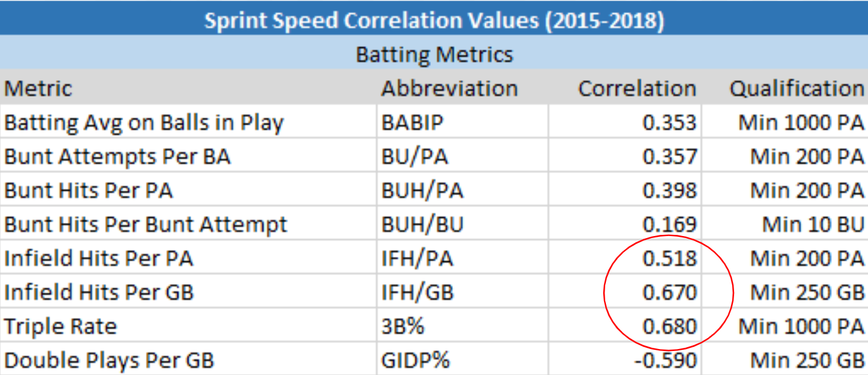The width and height of the screenshot is (868, 375).
Task: Select the Infield Hits Per PA cell
Action: [99, 259]
